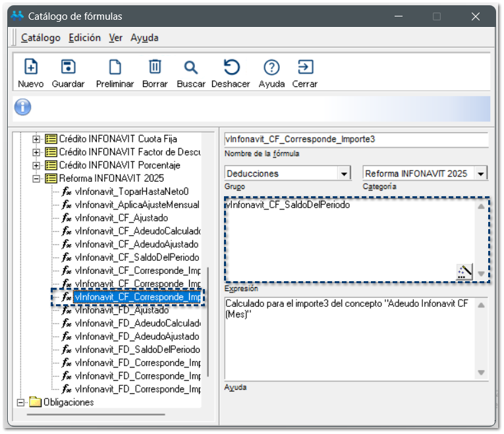Collapse the Reforma INFONAVIT 2025 node
This screenshot has width=504, height=434.
click(37, 178)
